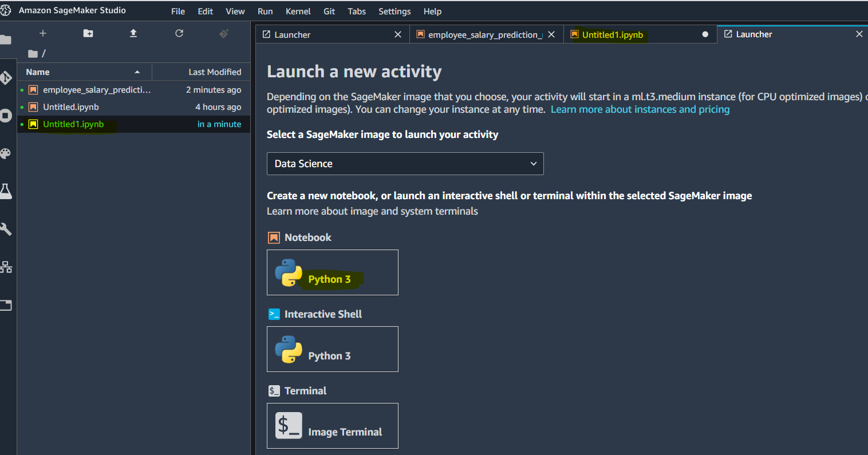
Task: Sort files by Last Modified column
Action: (x=201, y=72)
